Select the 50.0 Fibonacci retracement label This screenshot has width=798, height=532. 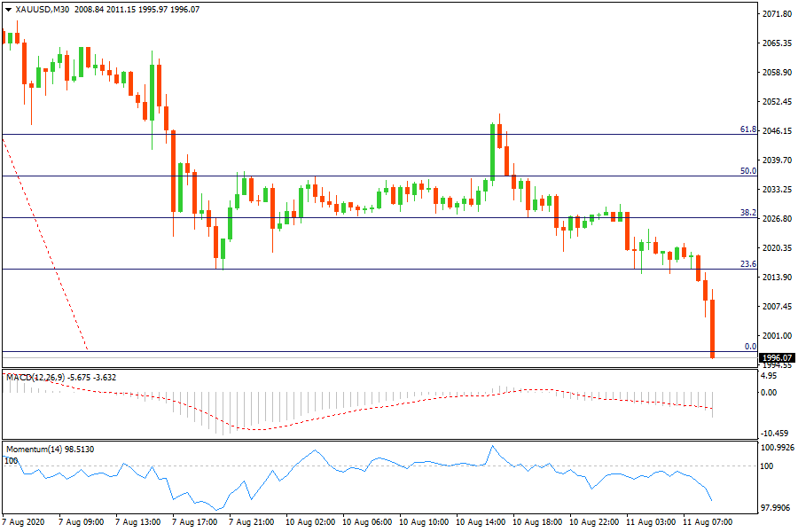coord(747,171)
